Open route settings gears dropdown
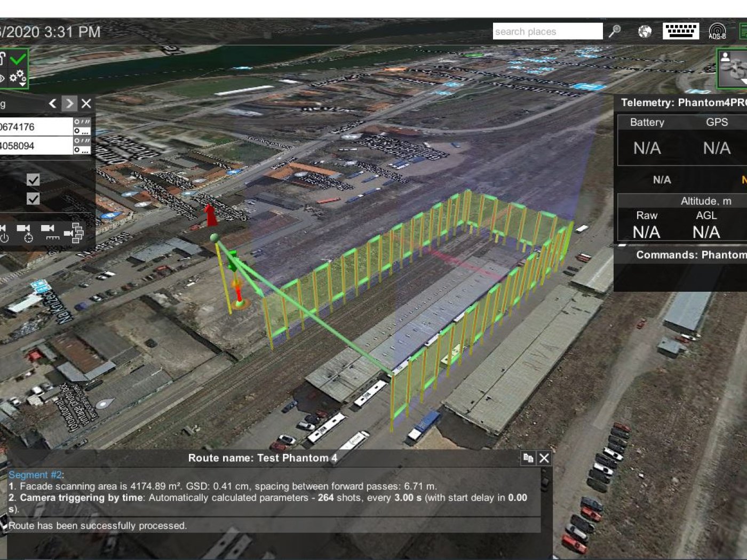 (x=18, y=77)
